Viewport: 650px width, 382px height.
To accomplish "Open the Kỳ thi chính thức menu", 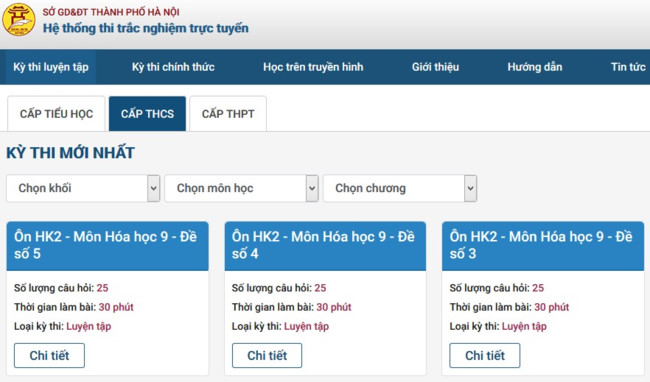I will [173, 67].
